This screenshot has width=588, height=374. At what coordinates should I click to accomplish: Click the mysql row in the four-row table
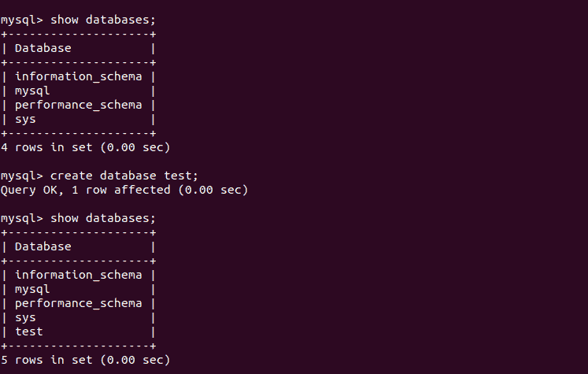tap(32, 91)
